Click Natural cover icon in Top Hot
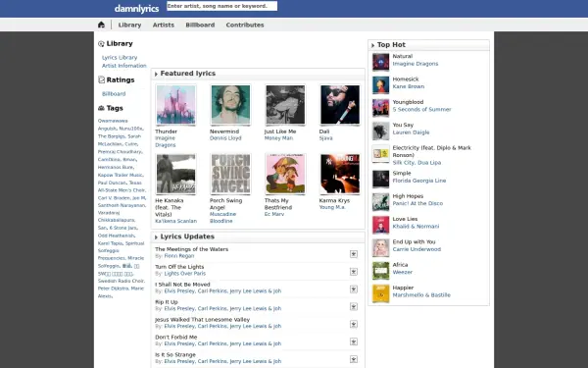 (380, 62)
